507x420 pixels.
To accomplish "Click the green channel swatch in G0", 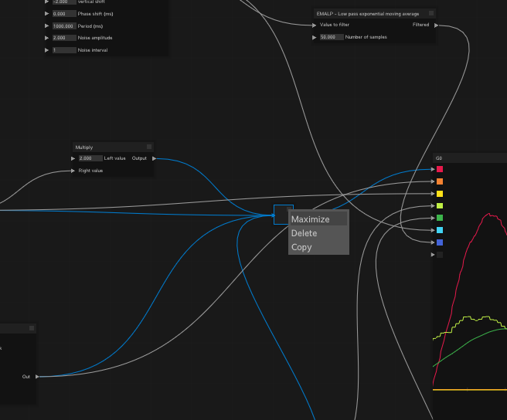I will (440, 218).
